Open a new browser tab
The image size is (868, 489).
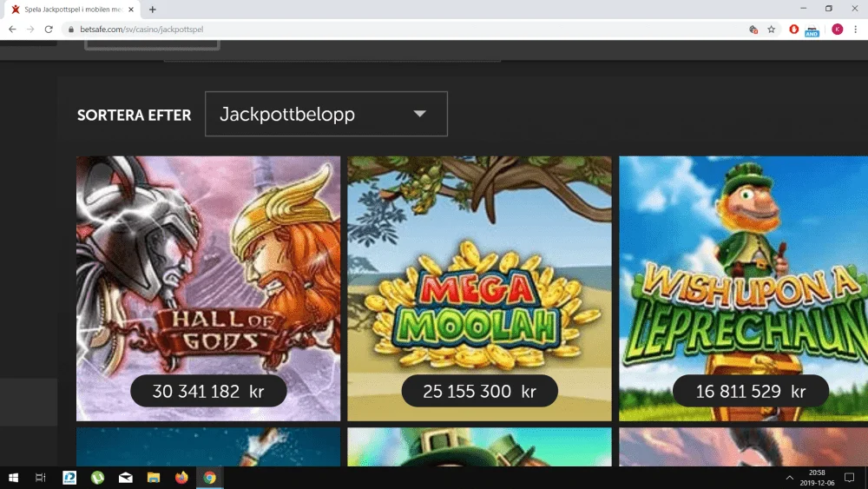(x=152, y=10)
